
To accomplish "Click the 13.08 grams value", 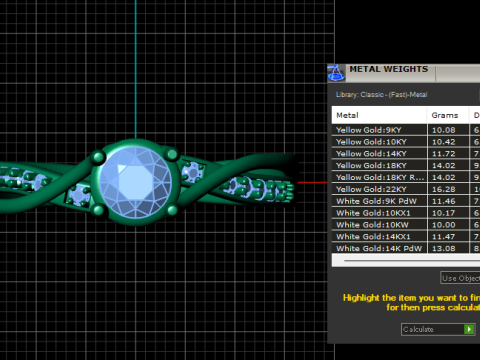I will (x=444, y=248).
